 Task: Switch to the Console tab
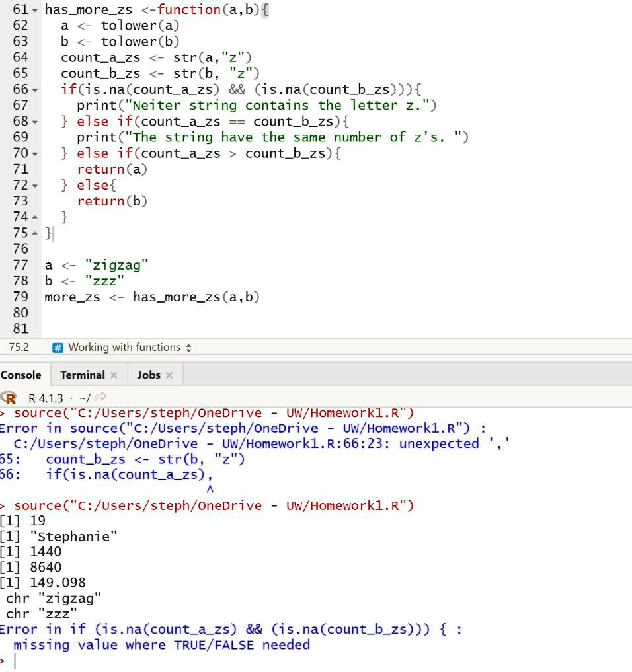pos(21,375)
